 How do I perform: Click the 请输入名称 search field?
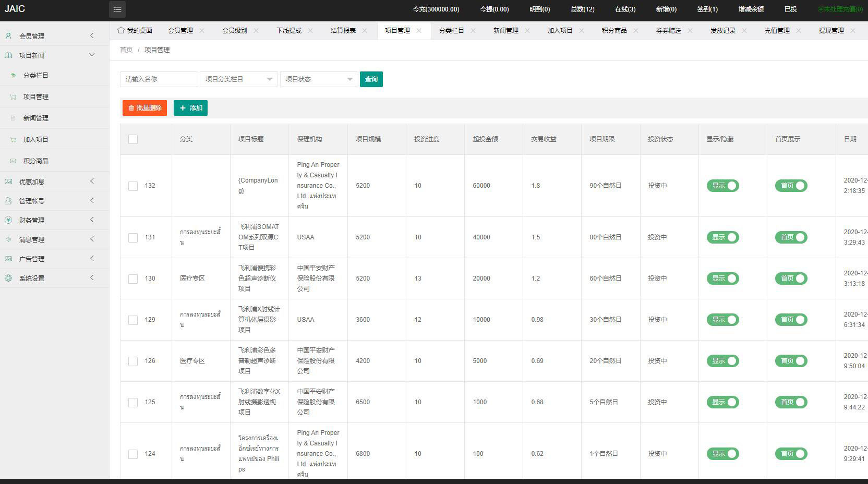coord(159,79)
